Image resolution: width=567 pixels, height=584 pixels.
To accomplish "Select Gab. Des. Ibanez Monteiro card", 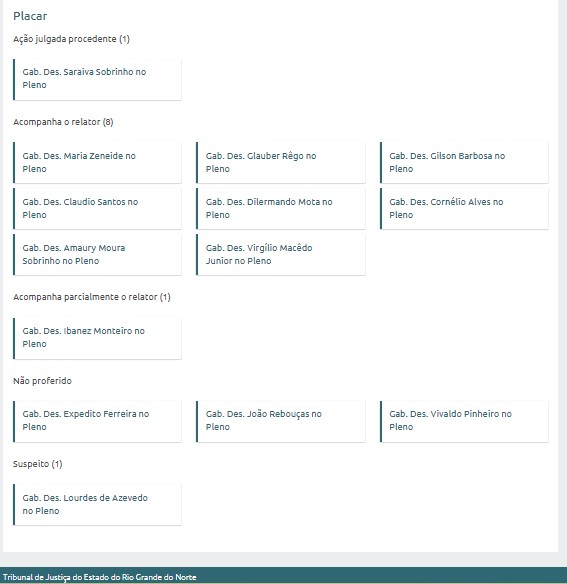I will point(97,338).
